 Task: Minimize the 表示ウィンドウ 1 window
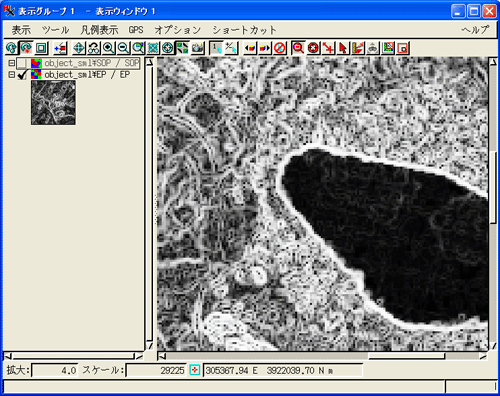(x=458, y=11)
